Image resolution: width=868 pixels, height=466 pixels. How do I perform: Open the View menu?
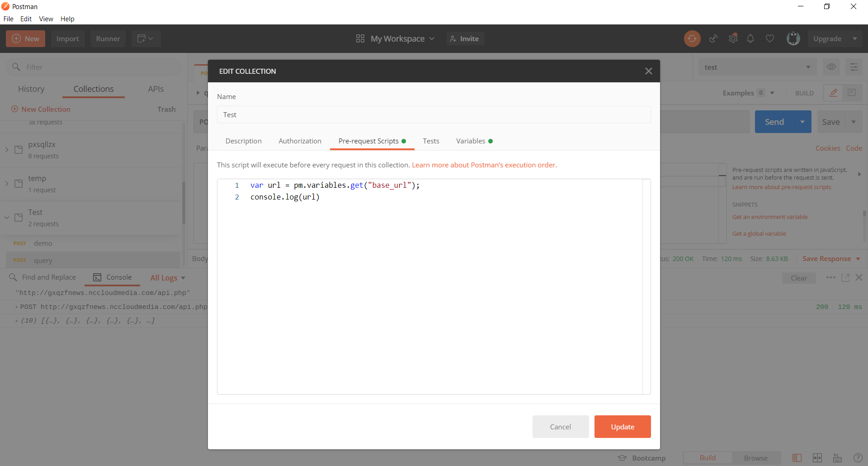pyautogui.click(x=46, y=19)
